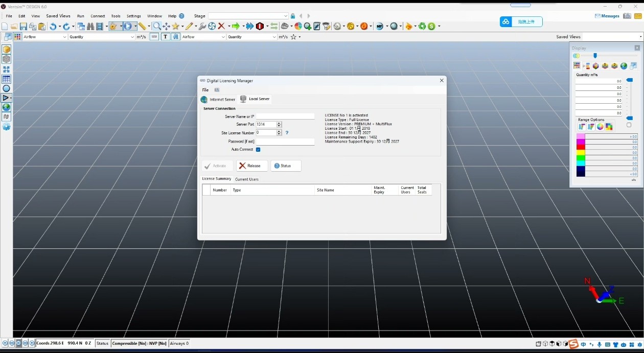Click the lock icon beside Stage box
The image size is (644, 353).
point(293,16)
